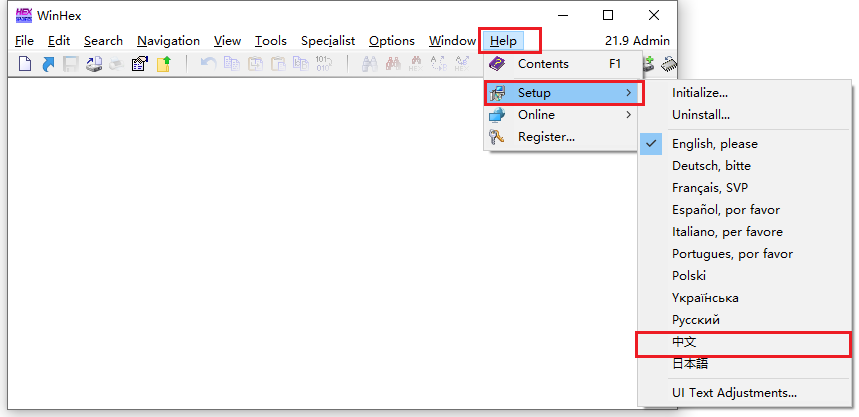Expand the Online submenu arrow
859x417 pixels.
[629, 115]
